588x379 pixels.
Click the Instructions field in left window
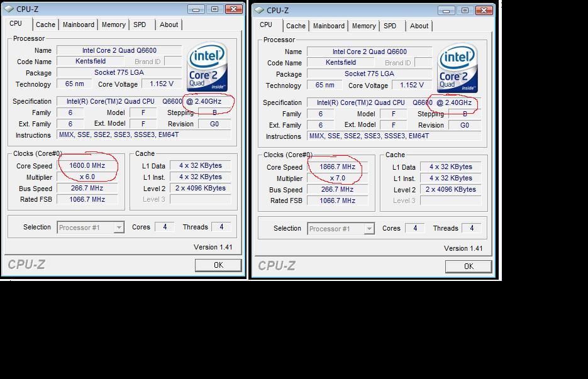pos(143,135)
